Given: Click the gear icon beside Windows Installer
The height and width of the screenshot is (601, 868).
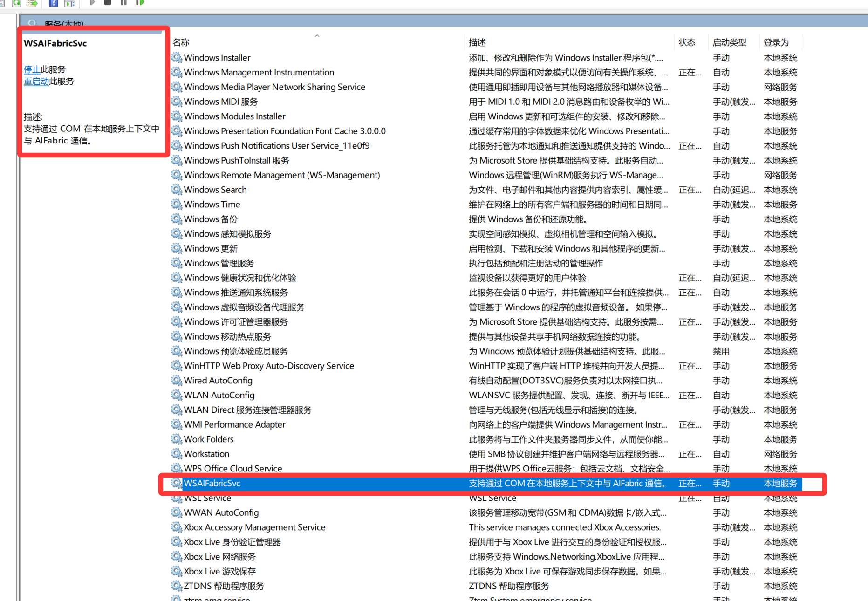Looking at the screenshot, I should [176, 57].
